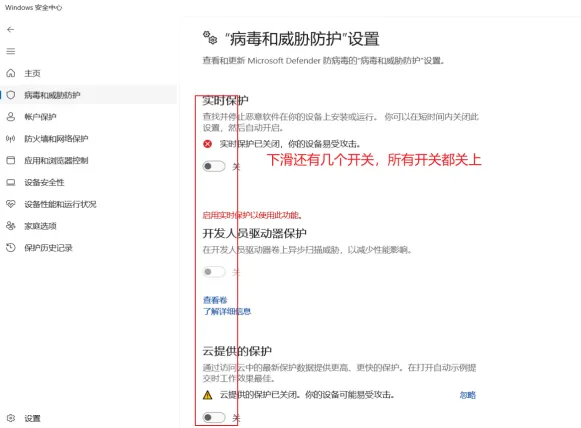Click the red error icon under 实时保护

[208, 144]
